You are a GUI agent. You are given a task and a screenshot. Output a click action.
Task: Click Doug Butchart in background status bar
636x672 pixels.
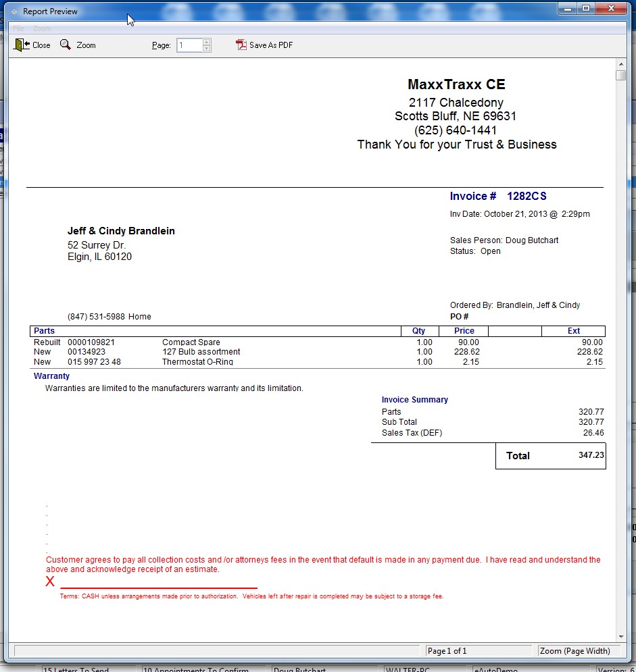300,669
